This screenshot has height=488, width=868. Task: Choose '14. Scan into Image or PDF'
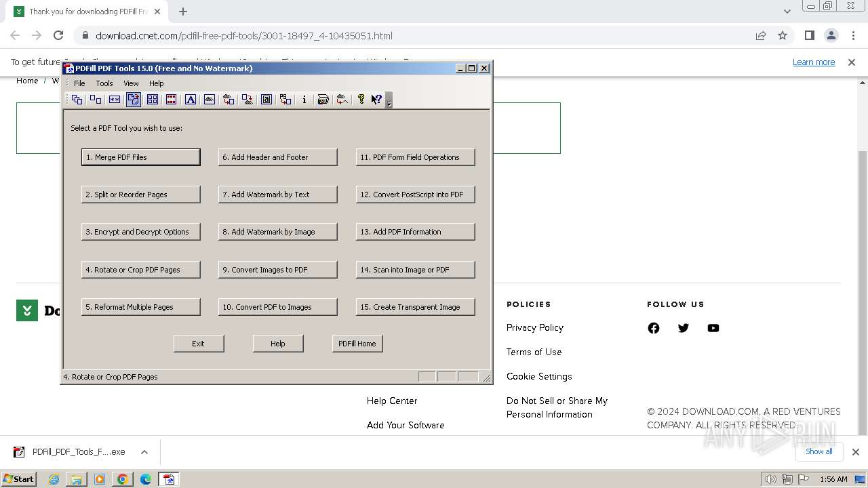(x=416, y=270)
